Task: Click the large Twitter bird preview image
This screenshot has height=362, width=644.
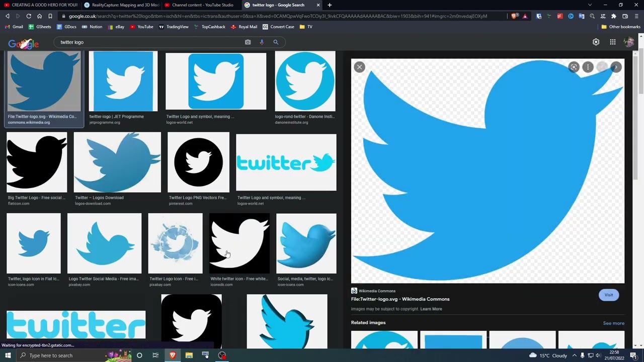Action: pos(488,171)
